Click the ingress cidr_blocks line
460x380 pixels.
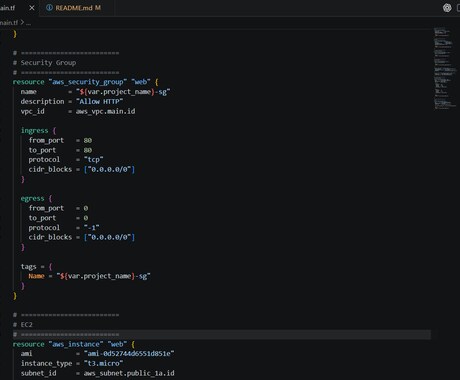click(82, 169)
